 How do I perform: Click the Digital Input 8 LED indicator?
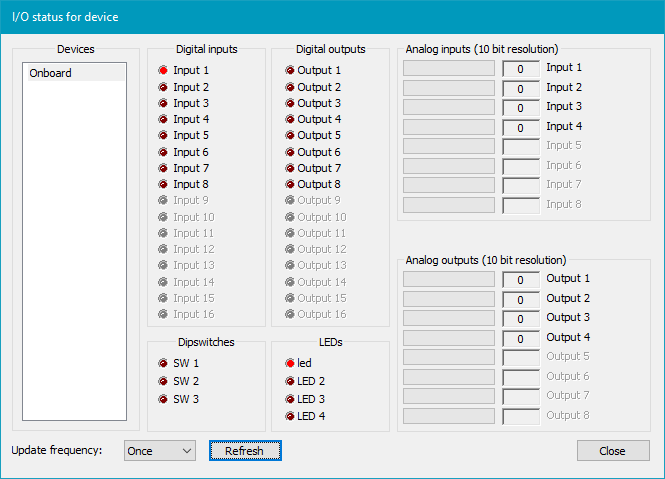164,185
